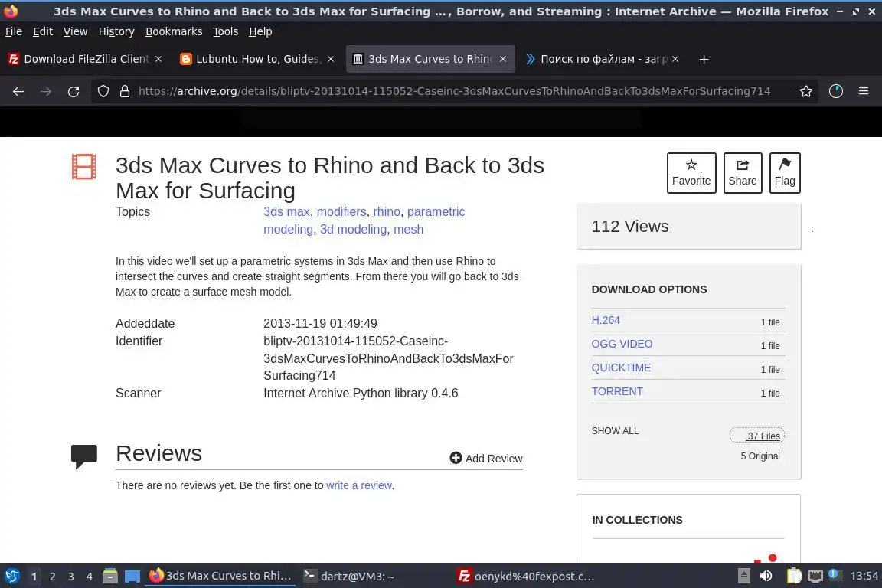Open the View menu
Screen dimensions: 882x588
(x=75, y=31)
